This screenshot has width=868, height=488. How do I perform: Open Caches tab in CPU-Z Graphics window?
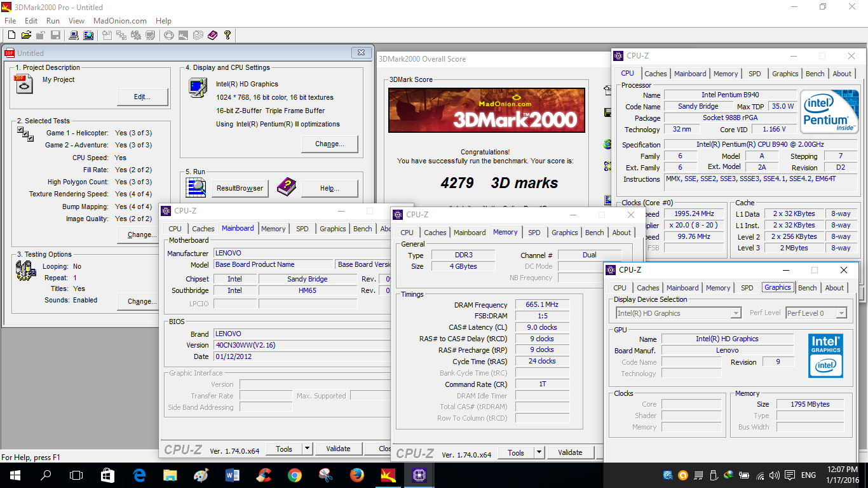point(648,288)
